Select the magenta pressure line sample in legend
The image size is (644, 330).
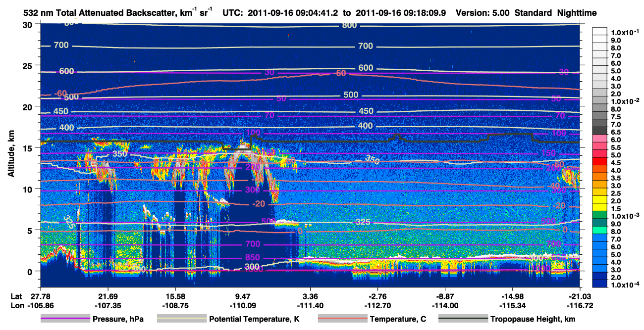tap(65, 319)
